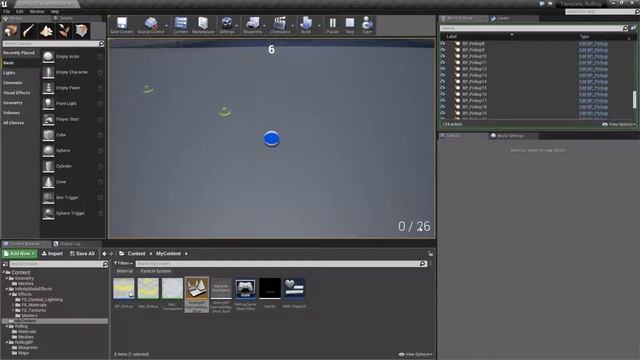
Task: Pick the Sphere class icon
Action: pos(48,151)
